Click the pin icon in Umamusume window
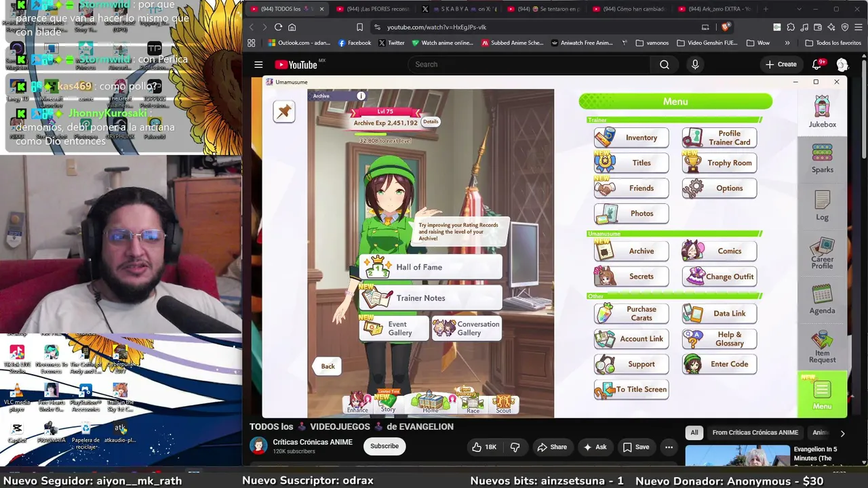868x488 pixels. click(x=284, y=112)
